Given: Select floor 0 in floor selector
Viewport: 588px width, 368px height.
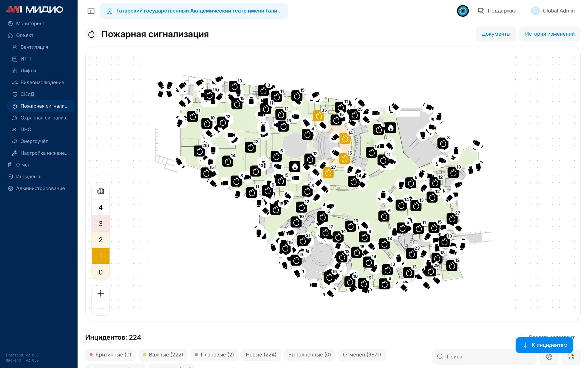Looking at the screenshot, I should click(x=101, y=272).
